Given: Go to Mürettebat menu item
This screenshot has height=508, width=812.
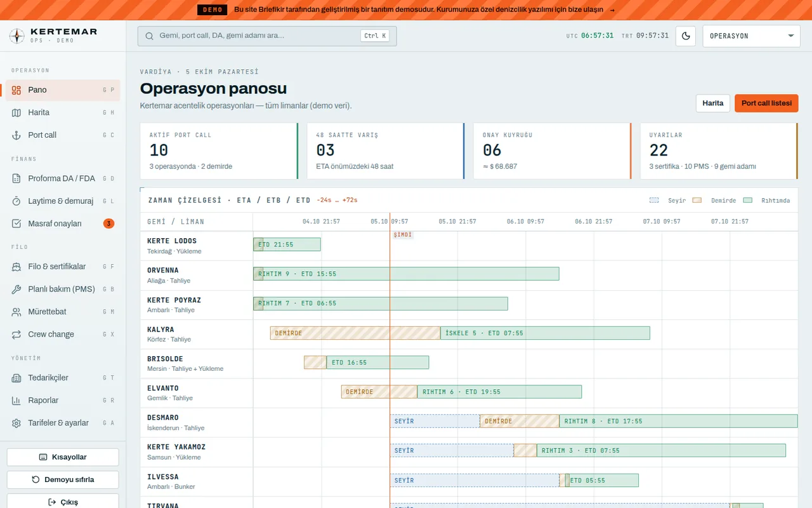Looking at the screenshot, I should pos(63,312).
